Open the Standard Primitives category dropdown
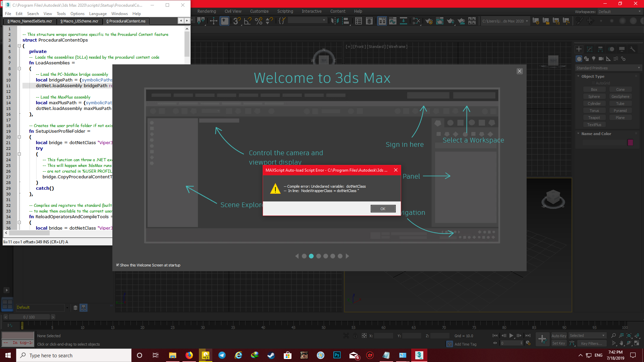Image resolution: width=644 pixels, height=362 pixels. coord(608,68)
